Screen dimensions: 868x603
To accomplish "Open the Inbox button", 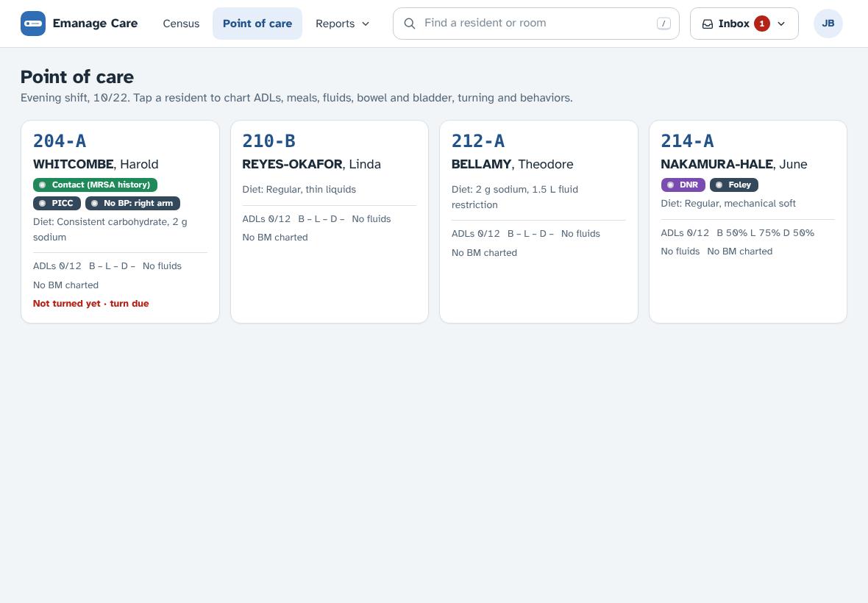I will click(x=744, y=24).
